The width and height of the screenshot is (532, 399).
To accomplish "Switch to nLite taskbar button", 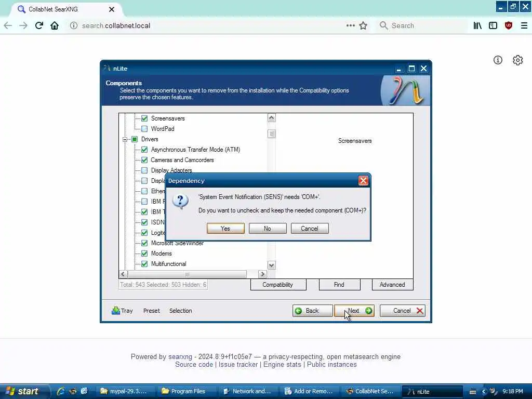I will point(432,391).
